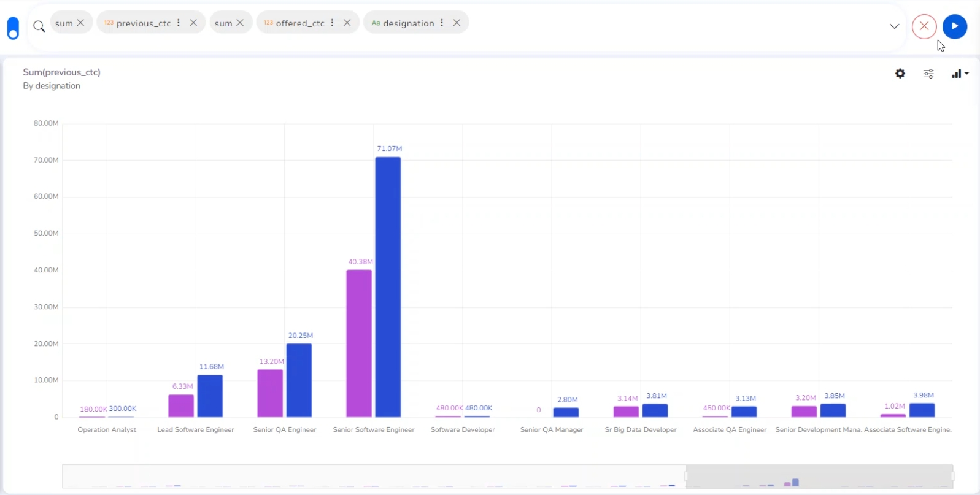This screenshot has width=980, height=495.
Task: Open previous_ctc chip options menu
Action: [179, 23]
